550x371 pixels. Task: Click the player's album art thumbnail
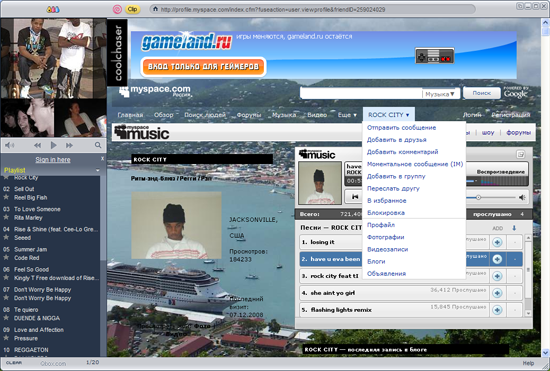(x=320, y=183)
